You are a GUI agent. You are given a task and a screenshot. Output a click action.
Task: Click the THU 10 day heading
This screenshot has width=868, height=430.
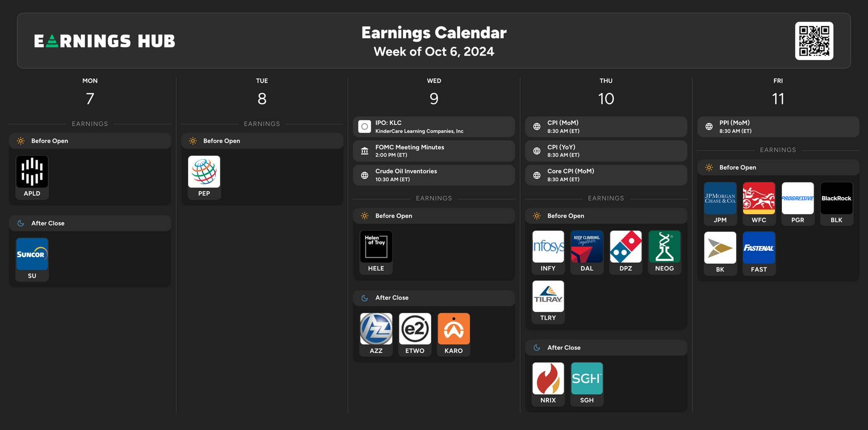[x=606, y=92]
